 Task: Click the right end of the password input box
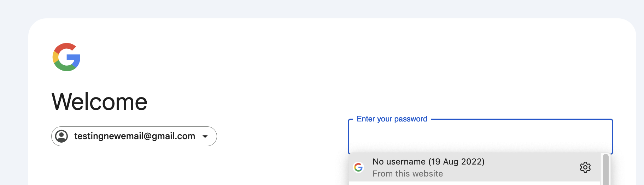(x=601, y=136)
